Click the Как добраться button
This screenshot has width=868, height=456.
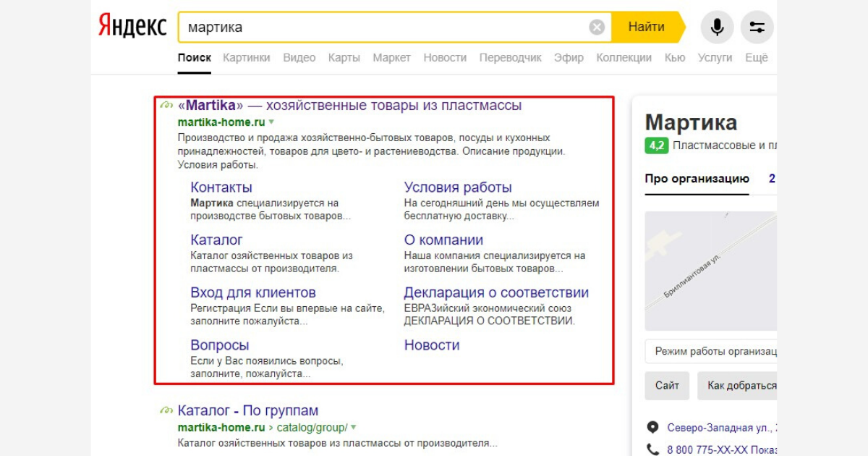pyautogui.click(x=737, y=386)
